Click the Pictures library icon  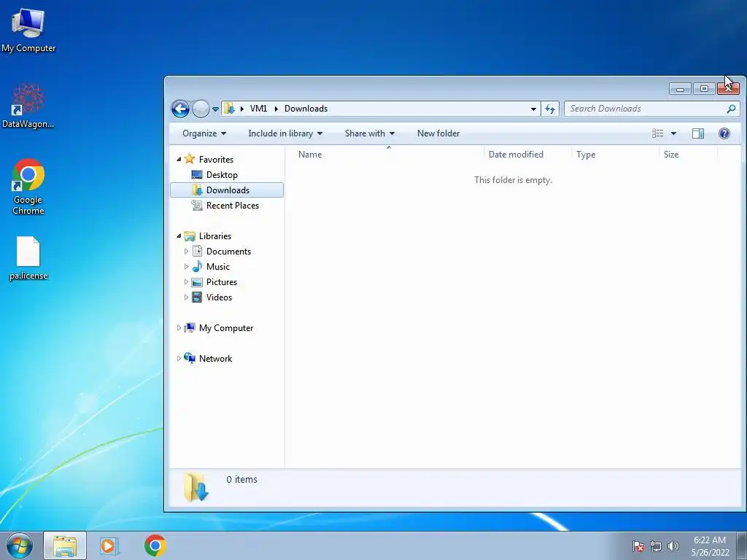197,282
